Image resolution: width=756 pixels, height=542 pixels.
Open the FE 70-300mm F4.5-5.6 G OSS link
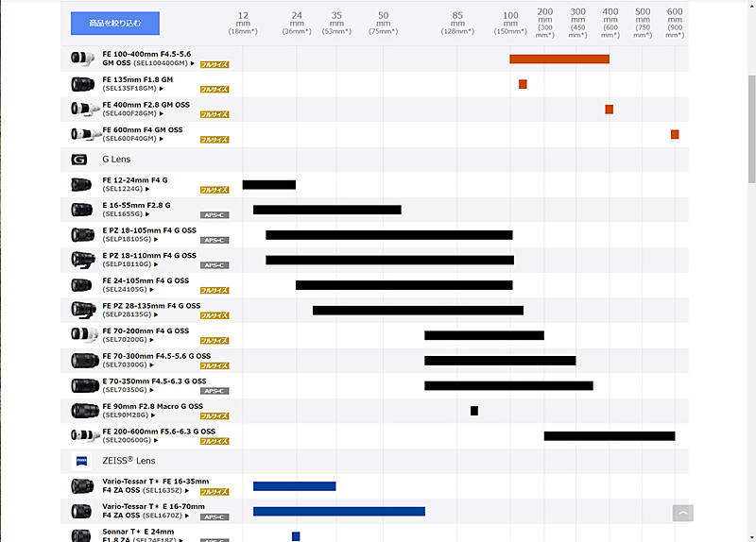[157, 360]
